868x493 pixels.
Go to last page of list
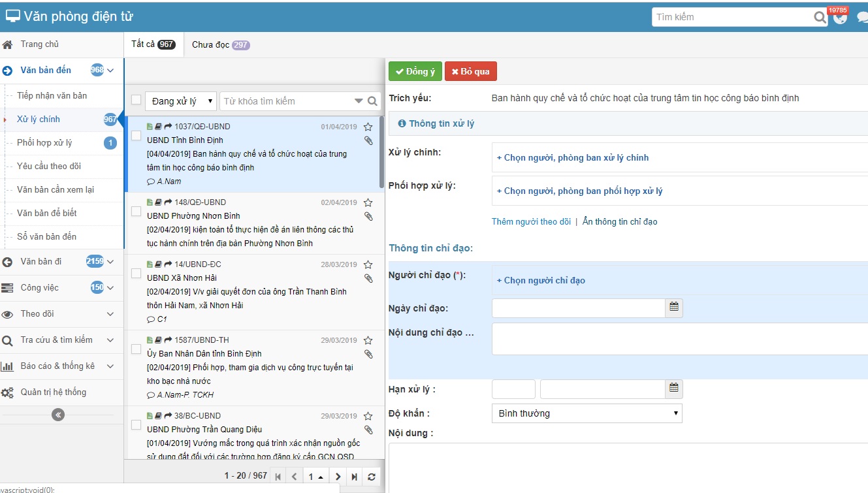(x=354, y=477)
